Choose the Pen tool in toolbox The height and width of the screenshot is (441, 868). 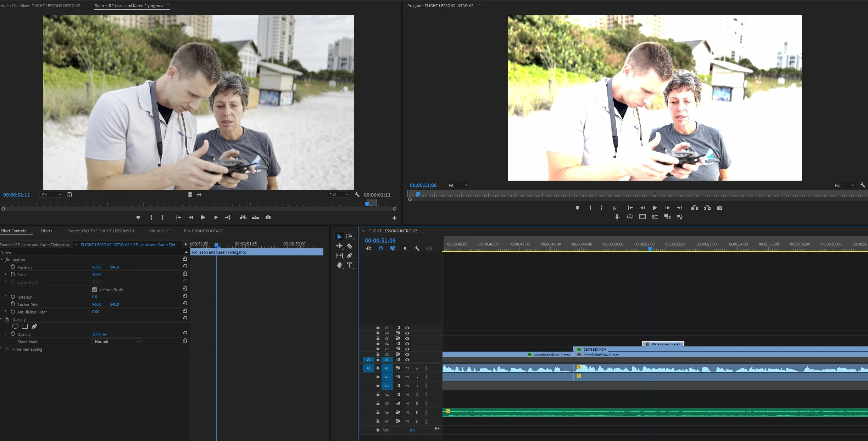(350, 255)
